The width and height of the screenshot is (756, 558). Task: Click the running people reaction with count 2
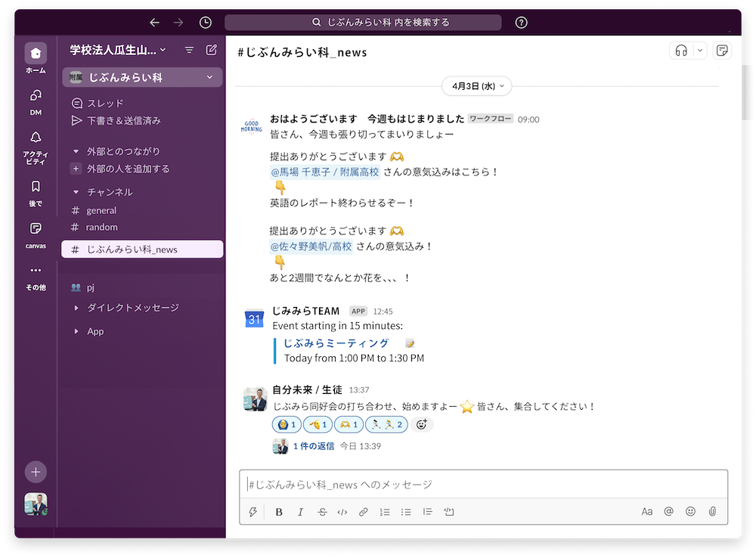tap(386, 424)
